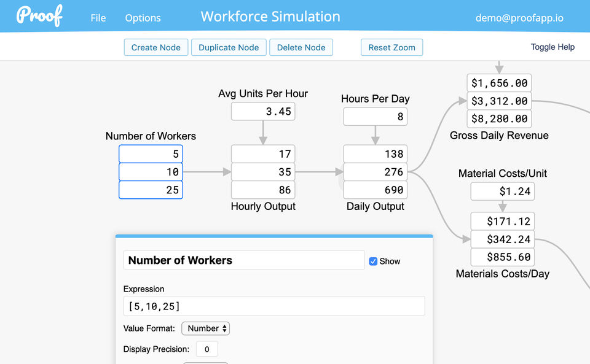Select the Material Costs/Unit value $1.24
The image size is (590, 364).
(x=502, y=192)
